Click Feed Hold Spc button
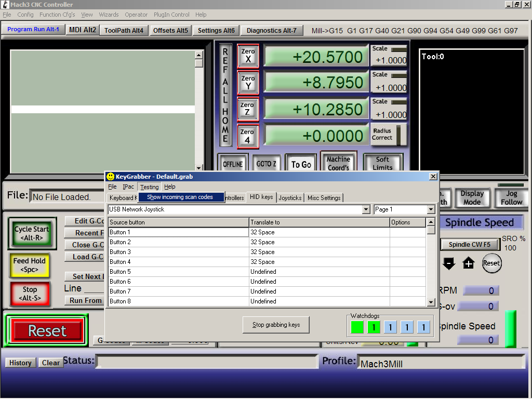532x399 pixels. pos(30,265)
